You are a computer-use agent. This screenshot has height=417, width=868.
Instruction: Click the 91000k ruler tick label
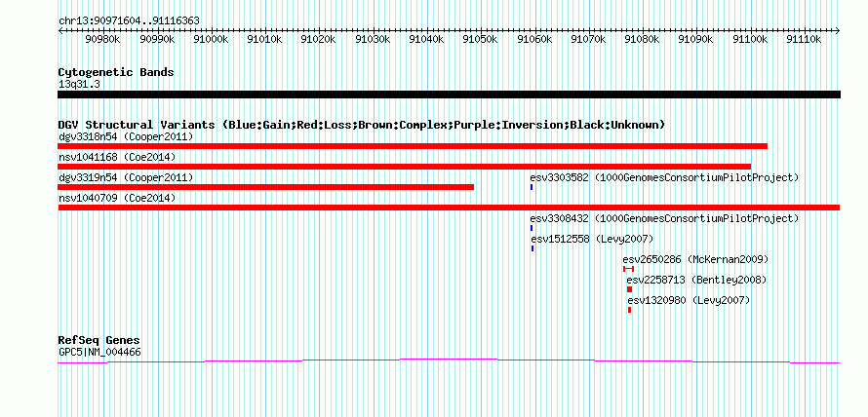tap(211, 40)
